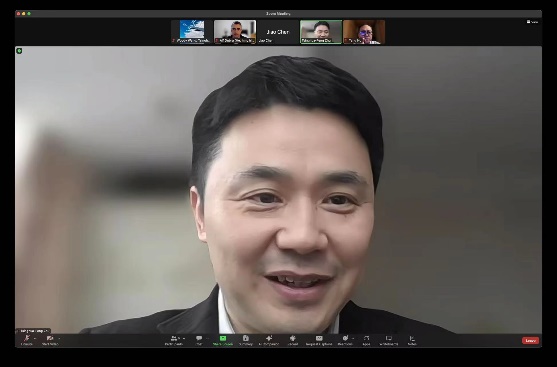Open the View menu at top right
The image size is (557, 367).
[x=532, y=22]
